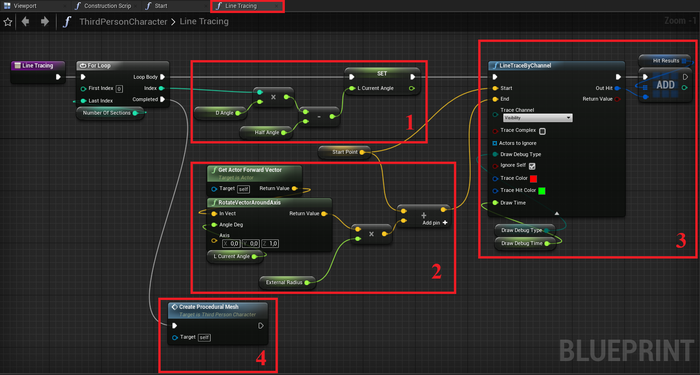
Task: Click the For Loop node header
Action: click(123, 66)
